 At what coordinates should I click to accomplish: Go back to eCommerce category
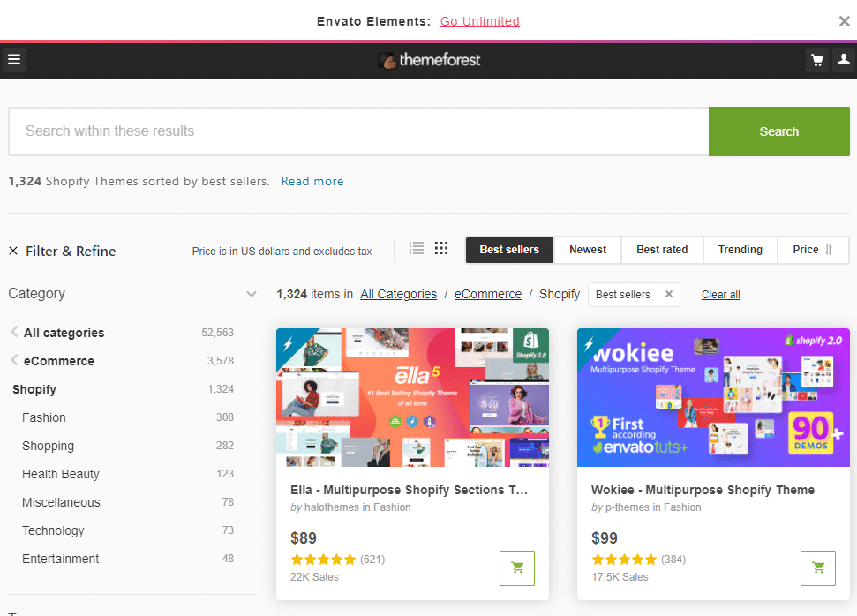pos(58,361)
